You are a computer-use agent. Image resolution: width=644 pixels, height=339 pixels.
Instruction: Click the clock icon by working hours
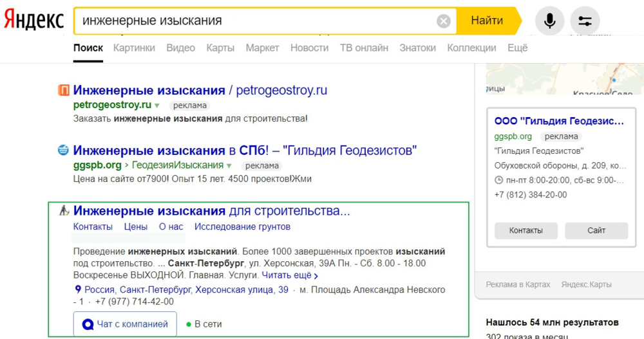(x=498, y=179)
